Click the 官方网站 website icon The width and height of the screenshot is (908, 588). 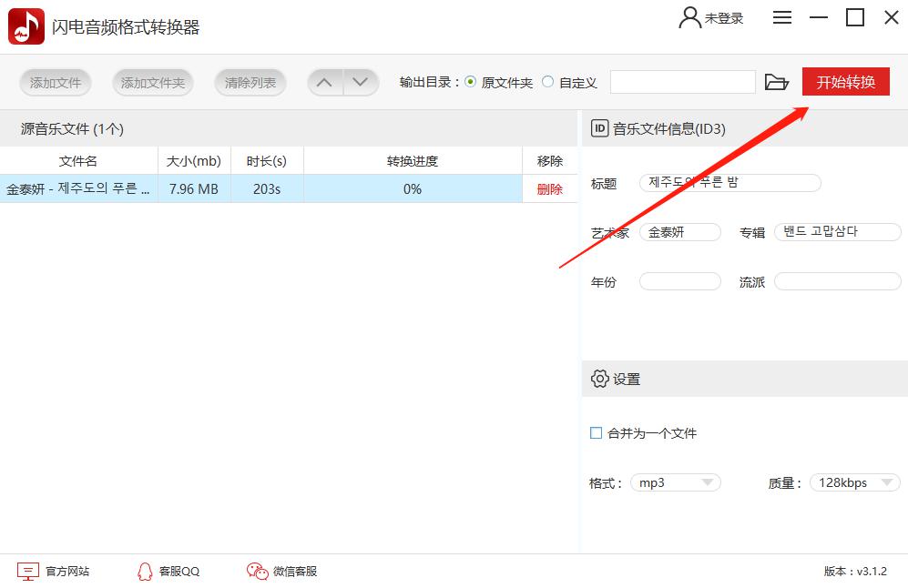pos(29,572)
